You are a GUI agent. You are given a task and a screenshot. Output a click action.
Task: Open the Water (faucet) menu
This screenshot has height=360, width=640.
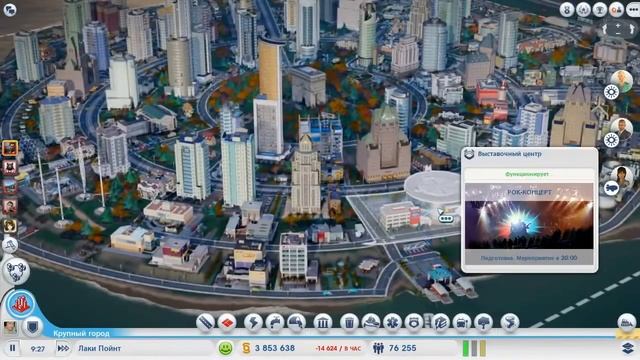coord(275,322)
